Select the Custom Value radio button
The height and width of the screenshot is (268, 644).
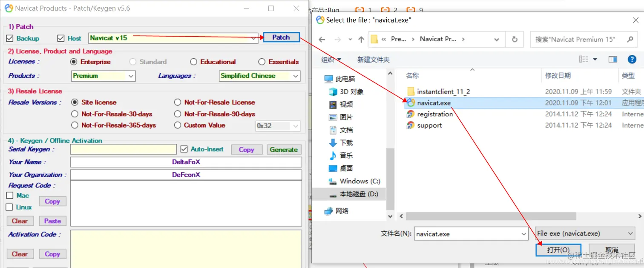(178, 125)
